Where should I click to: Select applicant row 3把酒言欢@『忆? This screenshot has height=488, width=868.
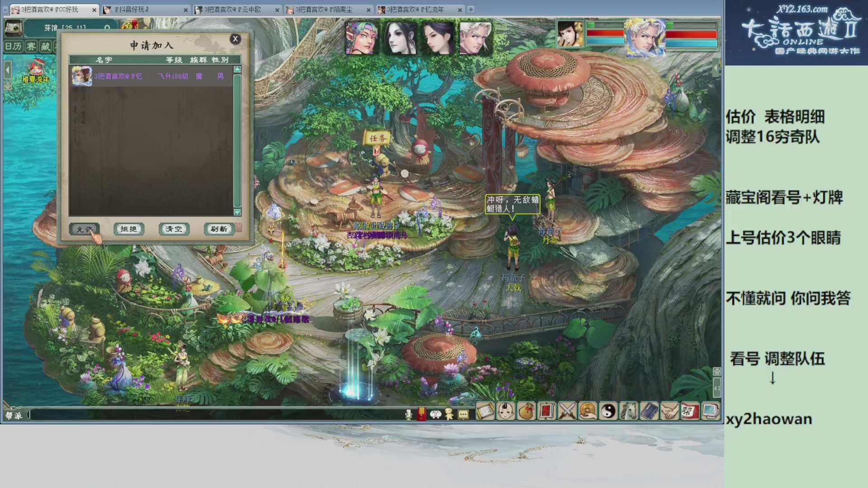(x=151, y=76)
